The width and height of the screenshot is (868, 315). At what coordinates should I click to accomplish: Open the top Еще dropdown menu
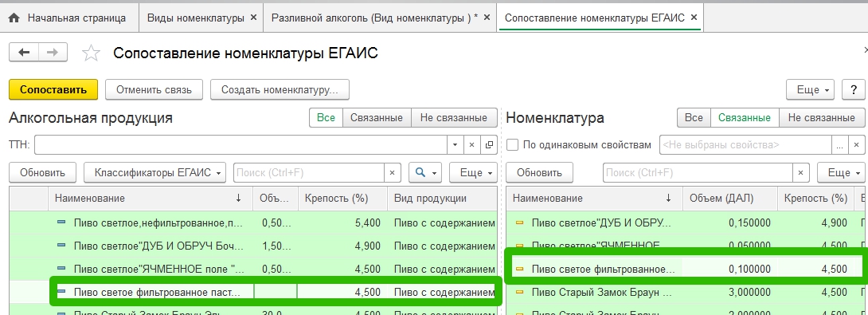tap(811, 89)
